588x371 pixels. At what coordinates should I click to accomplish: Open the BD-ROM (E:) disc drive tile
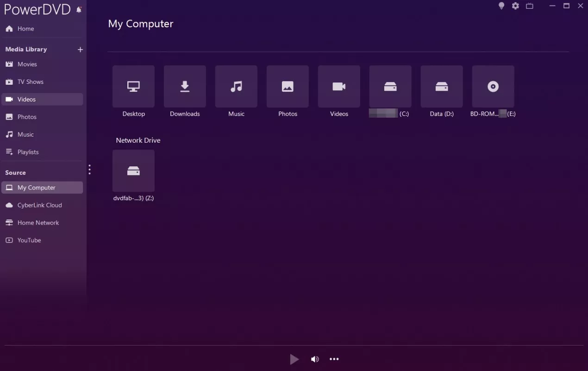493,87
